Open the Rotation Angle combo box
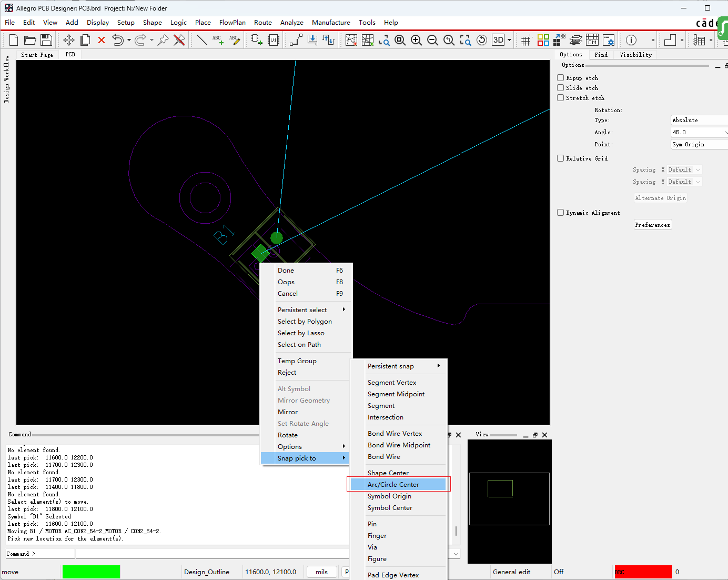The height and width of the screenshot is (580, 728). [x=699, y=132]
